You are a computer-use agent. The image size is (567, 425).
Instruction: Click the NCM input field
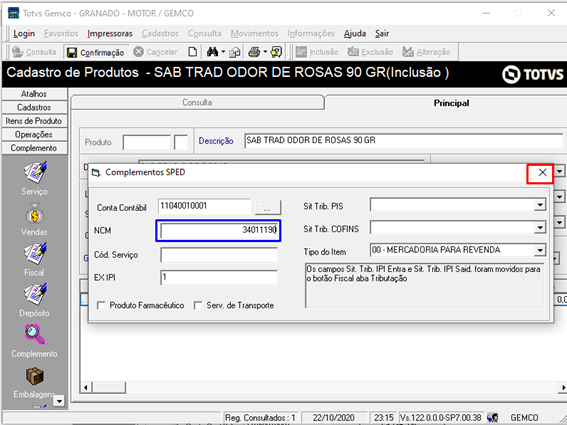click(219, 230)
